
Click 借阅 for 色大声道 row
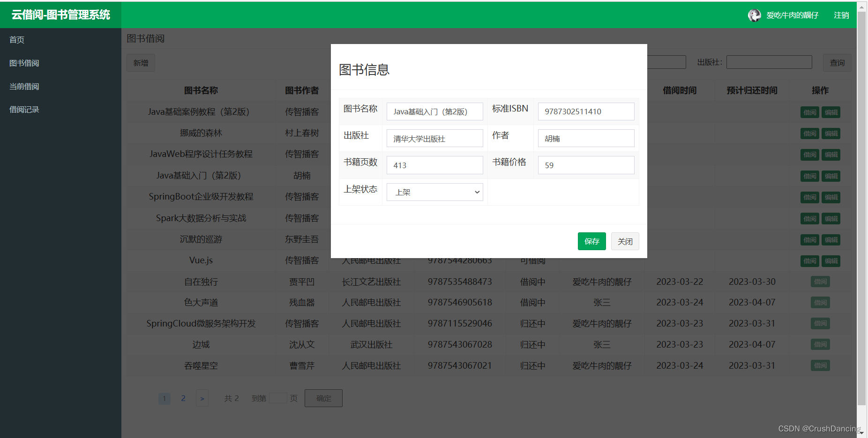coord(820,303)
